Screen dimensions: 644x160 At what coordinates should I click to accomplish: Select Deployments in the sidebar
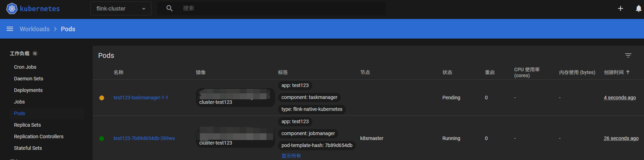pyautogui.click(x=28, y=90)
